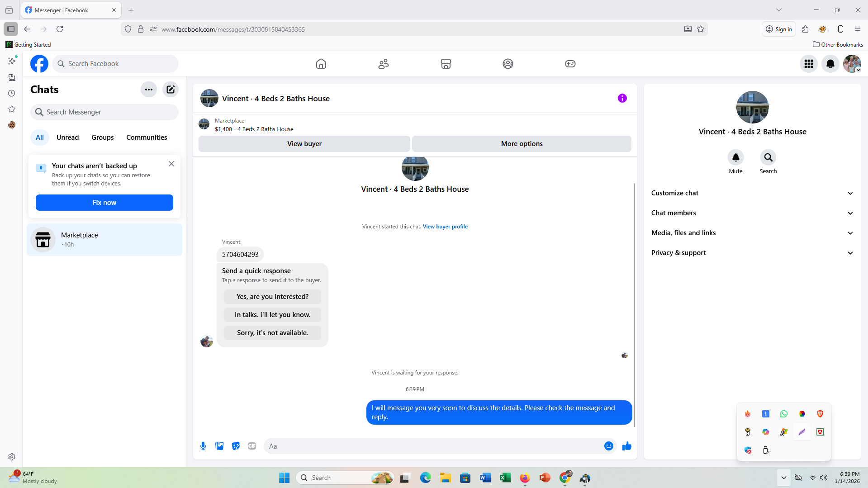Click the message input box
This screenshot has width=868, height=488.
pyautogui.click(x=434, y=446)
